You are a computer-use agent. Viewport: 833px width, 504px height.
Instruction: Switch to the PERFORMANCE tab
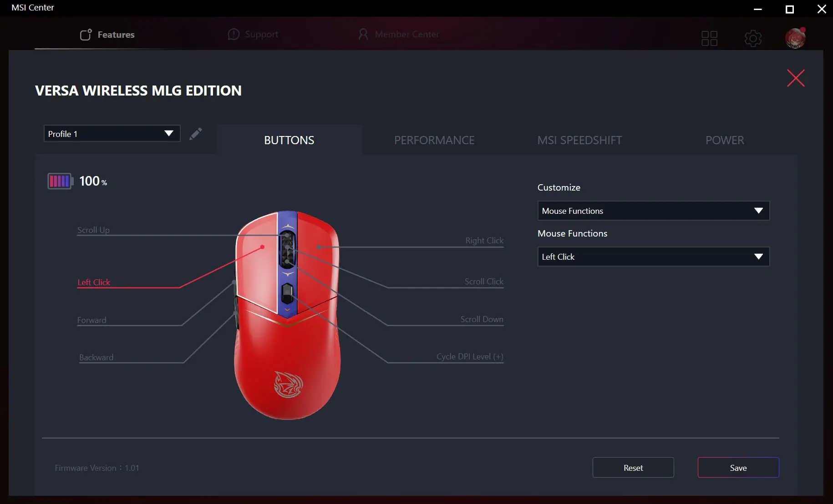tap(434, 140)
